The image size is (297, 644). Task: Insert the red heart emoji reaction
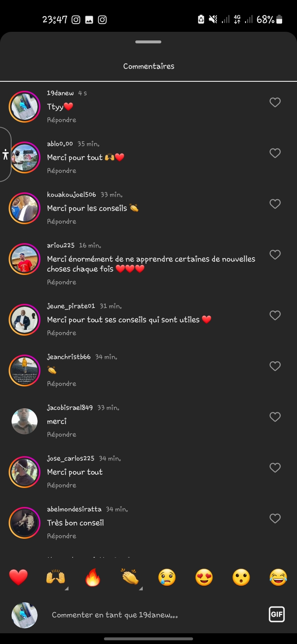pyautogui.click(x=19, y=577)
